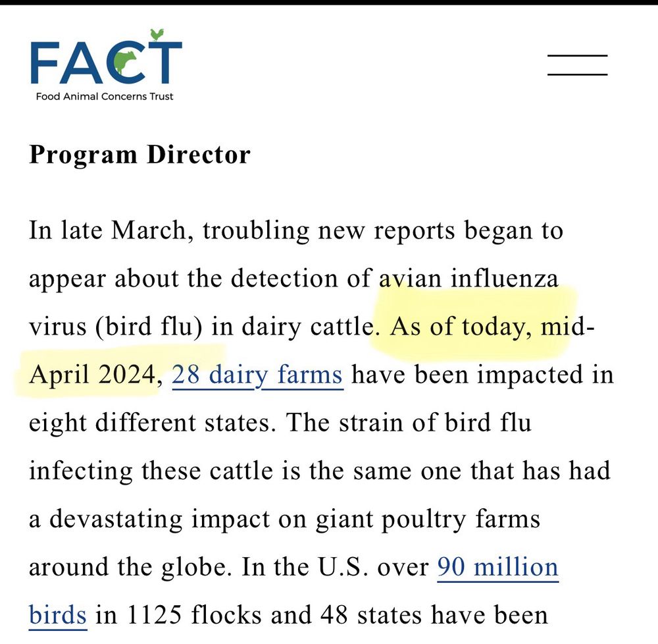Follow the "90 million birds" link
Screen dimensions: 658x644
tap(499, 566)
